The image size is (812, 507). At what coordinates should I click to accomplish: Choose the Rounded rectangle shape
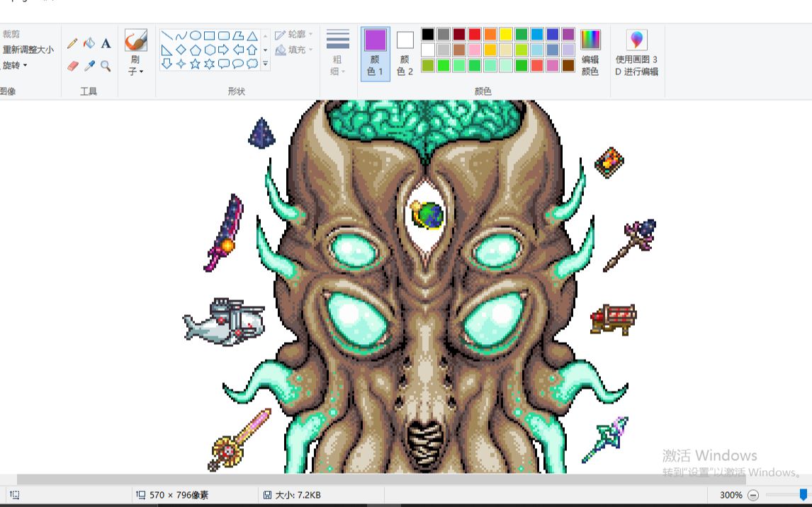(x=224, y=35)
